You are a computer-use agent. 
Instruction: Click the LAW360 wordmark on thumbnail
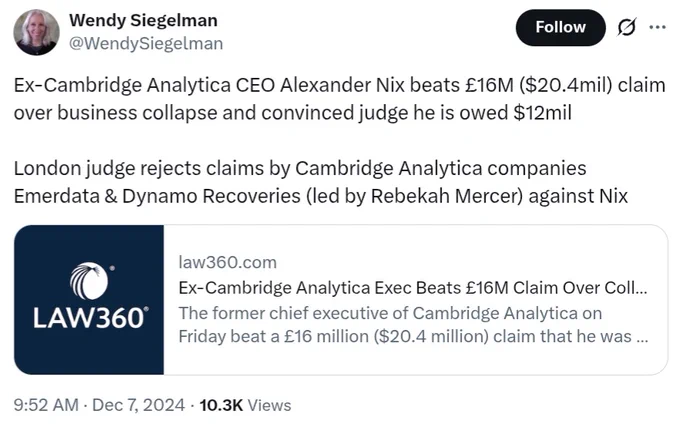[x=90, y=318]
